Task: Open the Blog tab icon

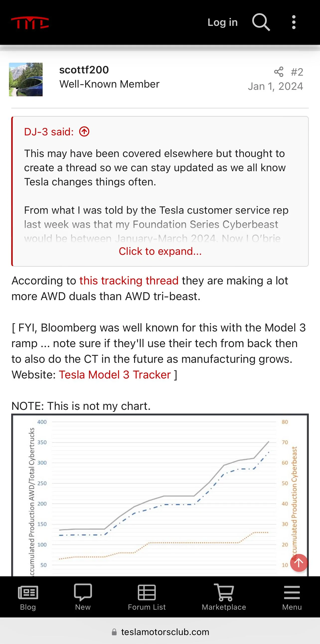Action: [28, 592]
